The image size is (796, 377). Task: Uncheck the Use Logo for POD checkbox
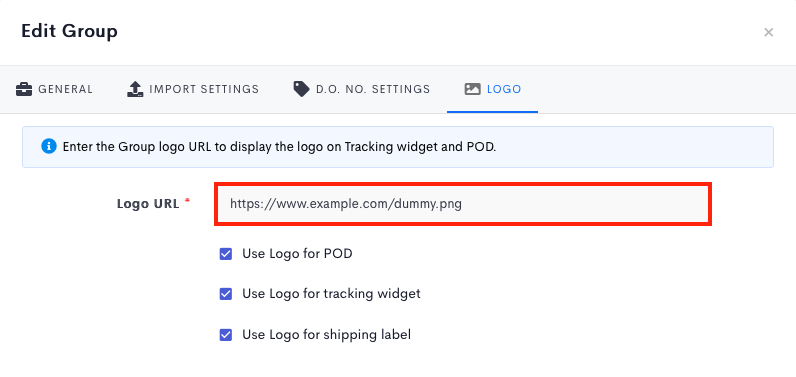pyautogui.click(x=226, y=254)
